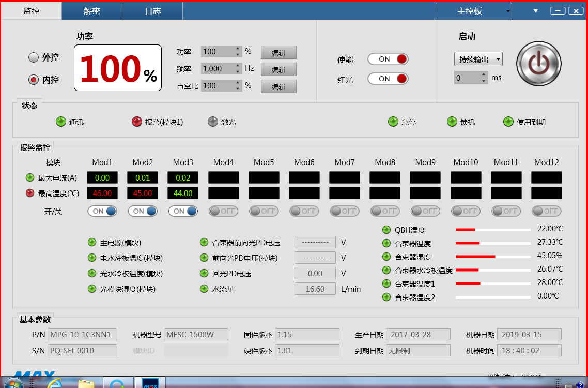Turn on the Mod4 module switch
The height and width of the screenshot is (388, 588).
coord(223,211)
